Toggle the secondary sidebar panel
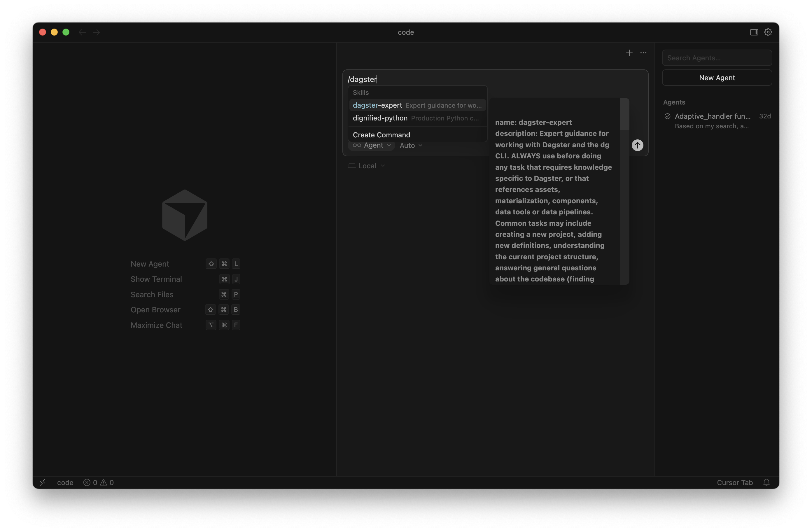Image resolution: width=812 pixels, height=532 pixels. tap(754, 32)
